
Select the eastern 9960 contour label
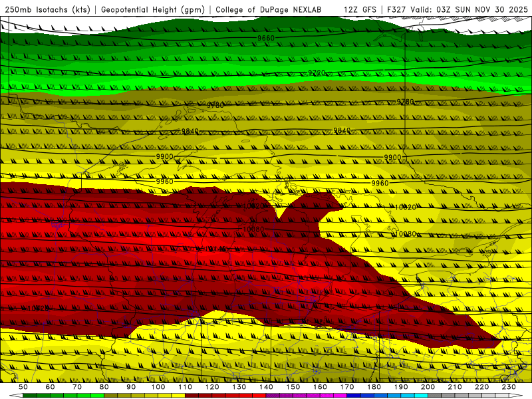coord(380,184)
